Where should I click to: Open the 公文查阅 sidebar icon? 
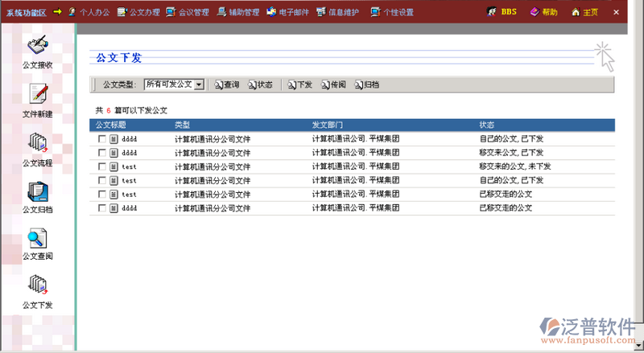click(37, 239)
